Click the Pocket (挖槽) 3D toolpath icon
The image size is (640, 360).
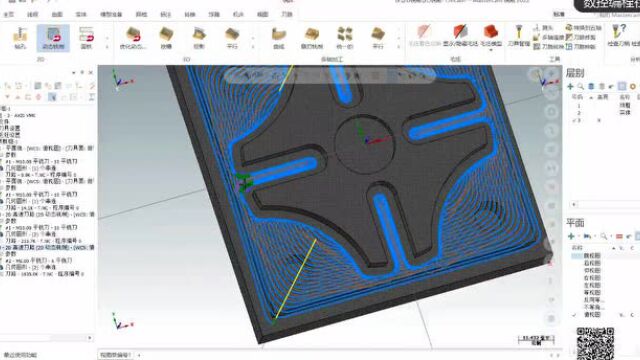point(166,38)
